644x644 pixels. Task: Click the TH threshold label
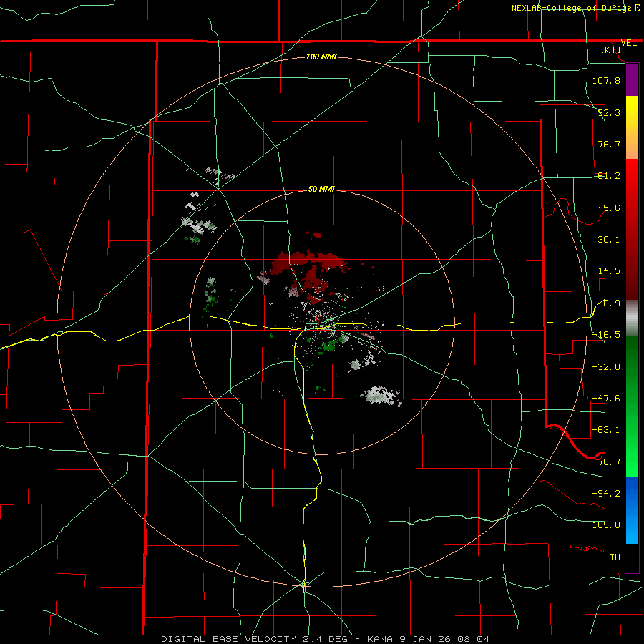click(615, 557)
